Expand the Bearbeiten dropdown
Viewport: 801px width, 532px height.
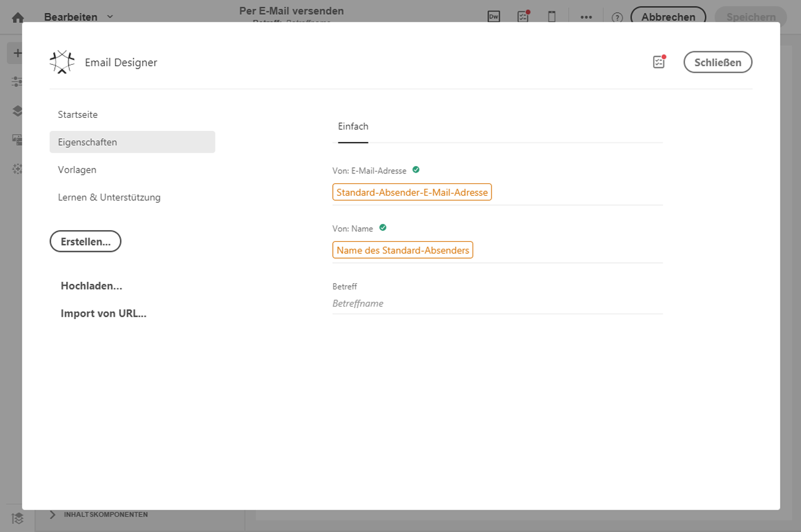78,17
